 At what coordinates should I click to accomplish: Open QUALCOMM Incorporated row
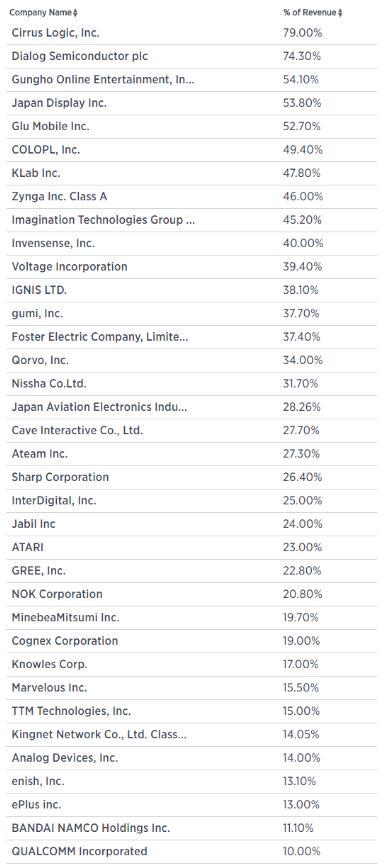[x=190, y=851]
